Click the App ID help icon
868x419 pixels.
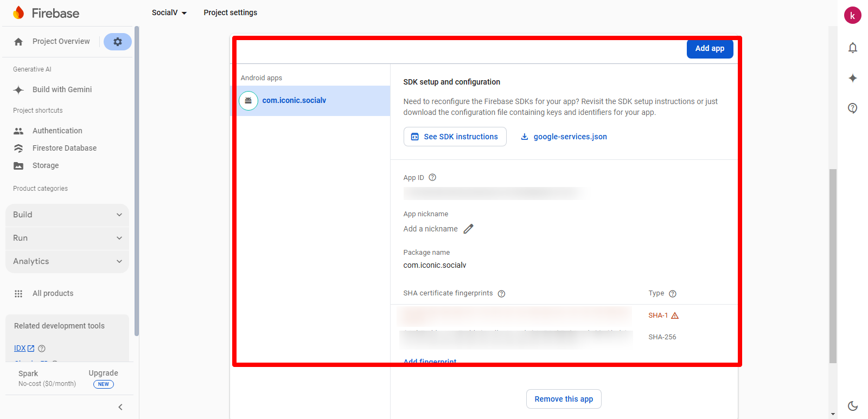[x=432, y=177]
